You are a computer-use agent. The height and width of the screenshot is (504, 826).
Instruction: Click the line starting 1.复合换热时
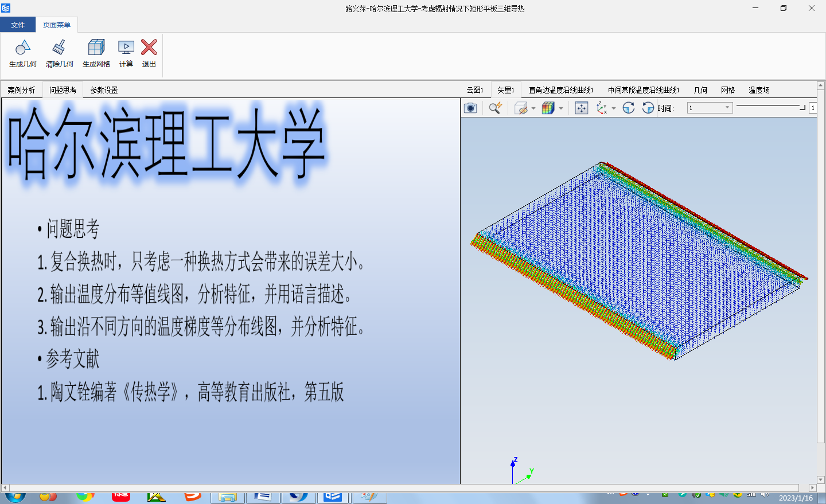pyautogui.click(x=201, y=262)
